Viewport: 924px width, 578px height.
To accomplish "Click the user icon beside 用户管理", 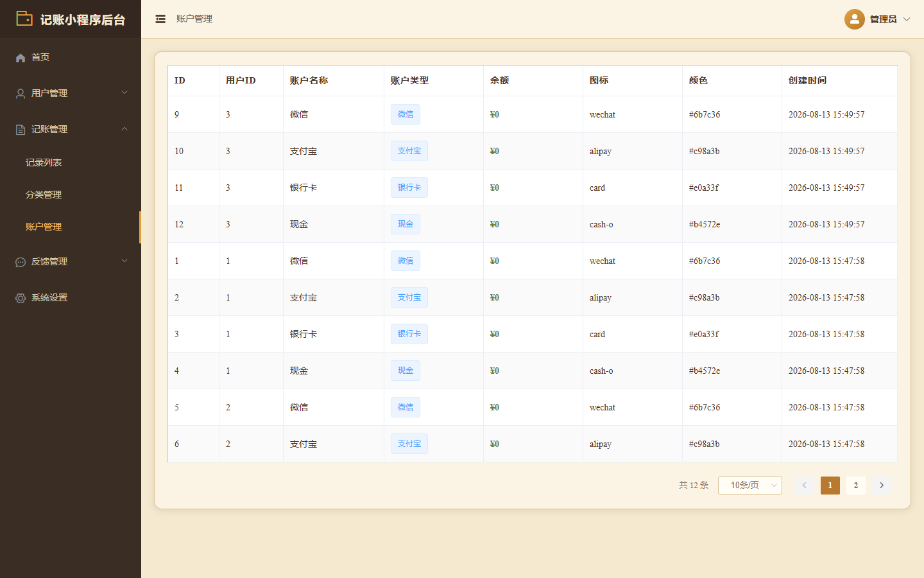I will (x=21, y=94).
